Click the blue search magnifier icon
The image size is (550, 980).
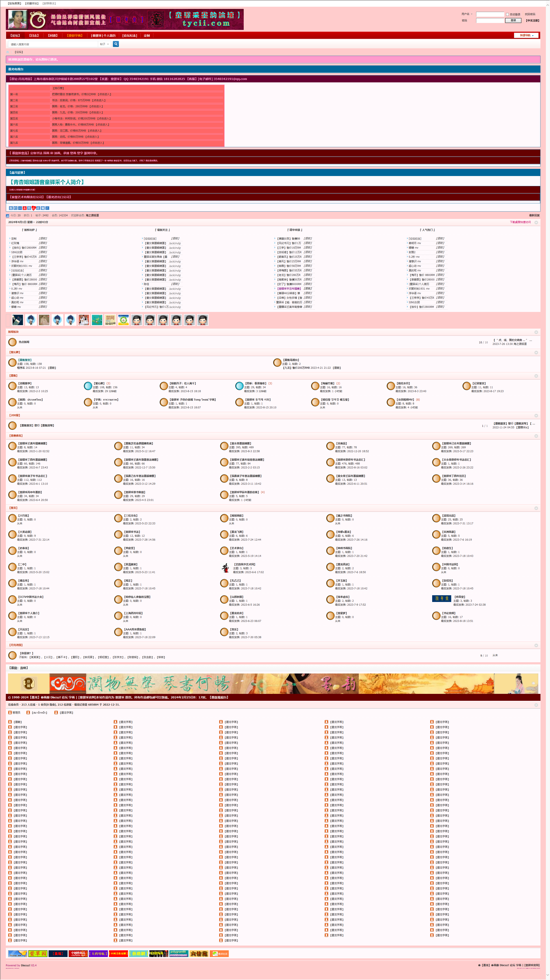point(116,44)
